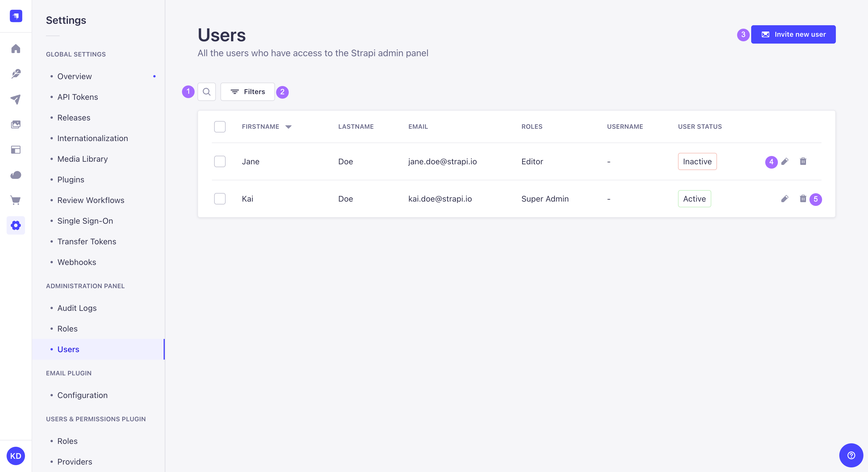Select the Roles menu item under Administration Panel
This screenshot has height=472, width=868.
pyautogui.click(x=67, y=328)
